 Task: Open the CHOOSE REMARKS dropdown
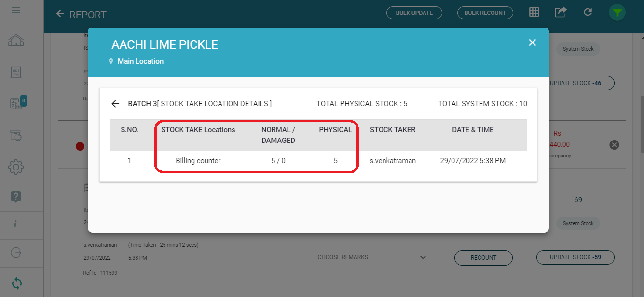(x=373, y=258)
